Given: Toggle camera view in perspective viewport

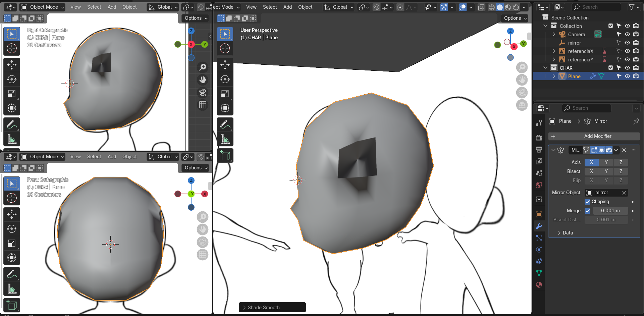Looking at the screenshot, I should click(x=522, y=93).
